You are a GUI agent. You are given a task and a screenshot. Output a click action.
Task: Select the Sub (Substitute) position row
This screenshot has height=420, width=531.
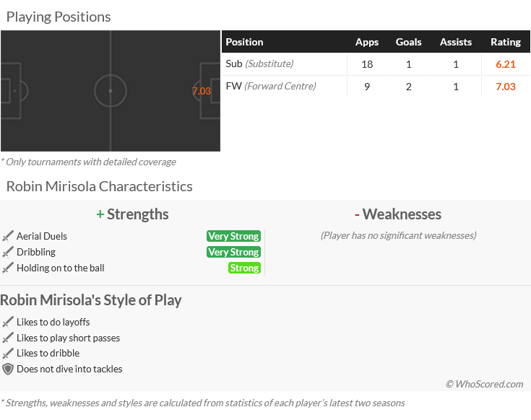pyautogui.click(x=259, y=64)
